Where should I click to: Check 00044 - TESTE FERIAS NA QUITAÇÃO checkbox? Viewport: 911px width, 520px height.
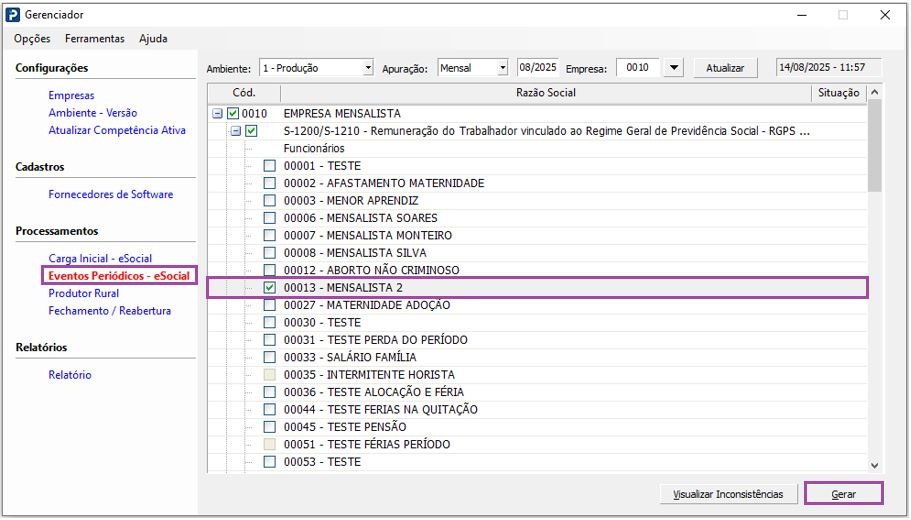(270, 410)
